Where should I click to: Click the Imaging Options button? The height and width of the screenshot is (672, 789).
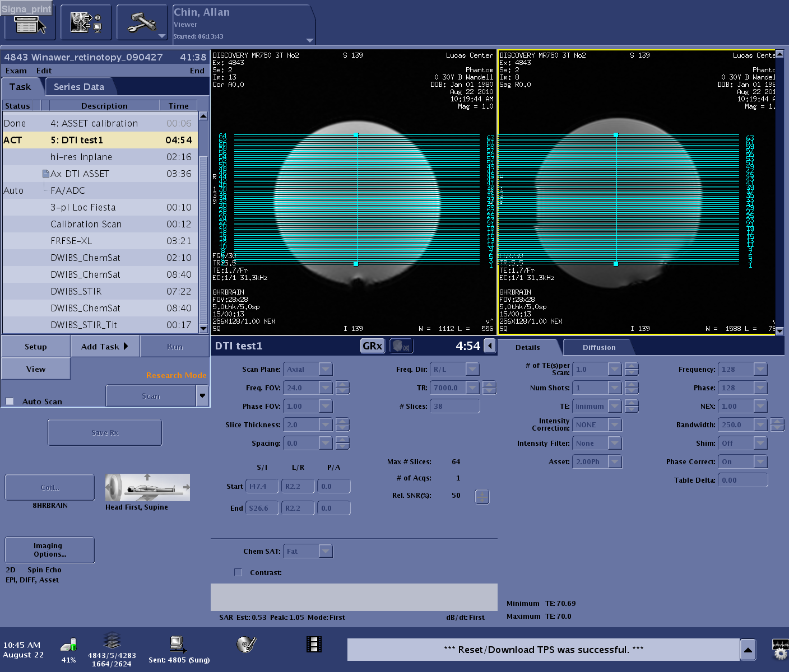[50, 550]
